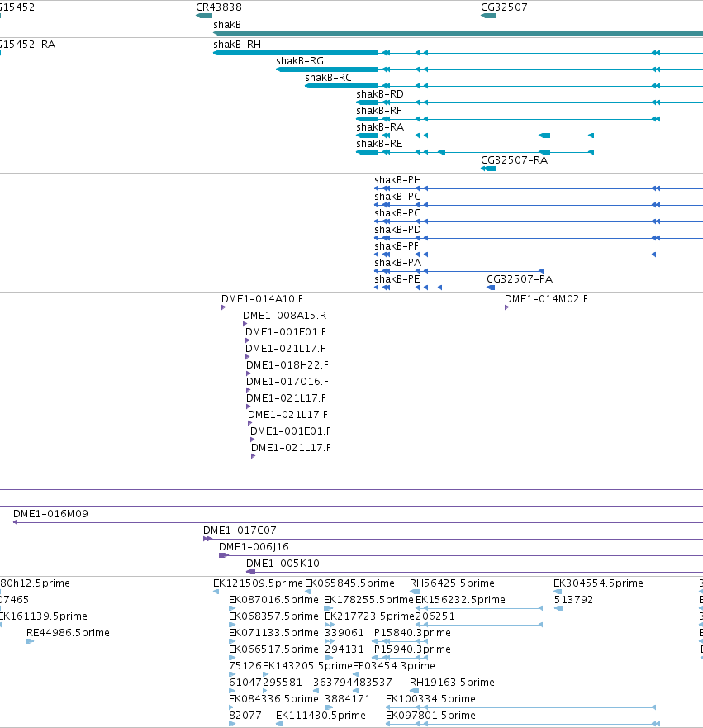Click the shakB-PD protein label
703x728 pixels.
click(397, 230)
